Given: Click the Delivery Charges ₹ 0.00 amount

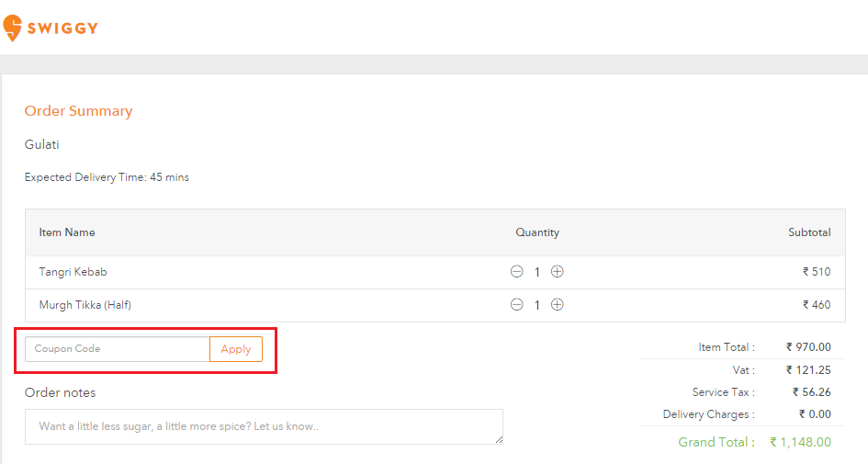Looking at the screenshot, I should tap(815, 414).
